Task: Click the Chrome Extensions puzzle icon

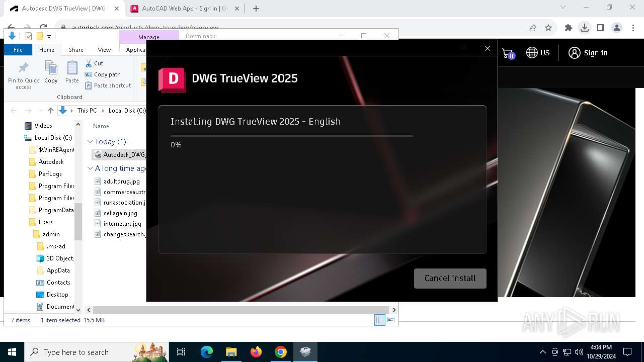Action: tap(569, 28)
